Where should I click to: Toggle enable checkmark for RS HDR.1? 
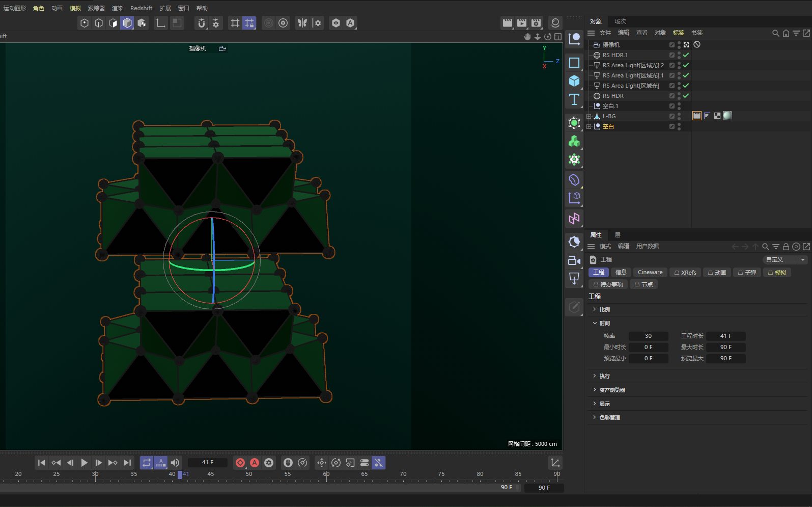tap(686, 55)
